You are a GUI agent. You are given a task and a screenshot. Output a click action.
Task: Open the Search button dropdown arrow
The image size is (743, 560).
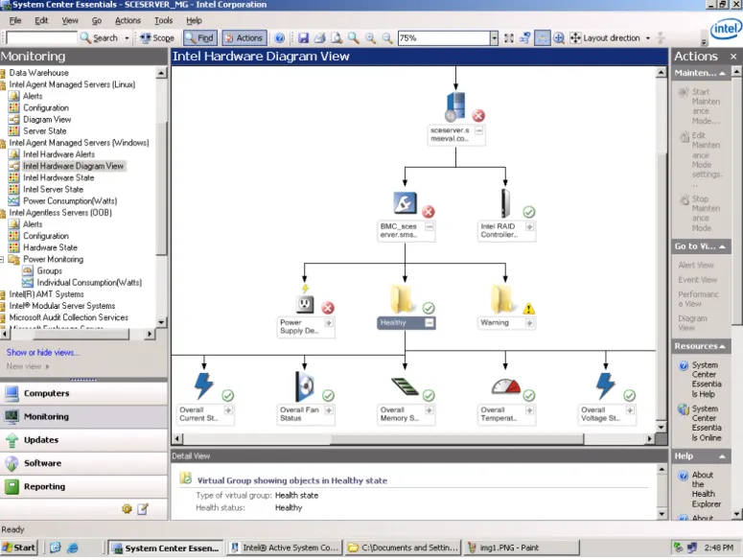tap(127, 38)
